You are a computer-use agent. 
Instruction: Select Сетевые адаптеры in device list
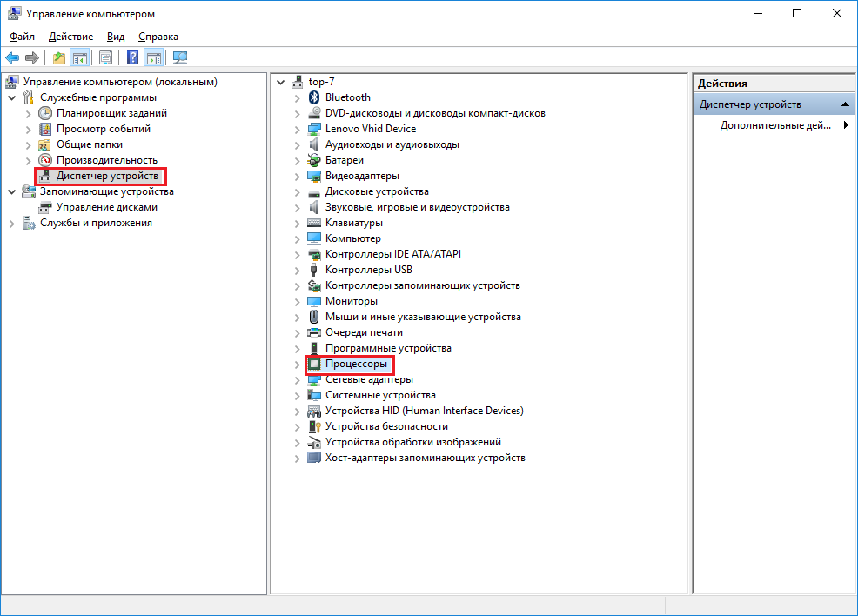click(369, 379)
